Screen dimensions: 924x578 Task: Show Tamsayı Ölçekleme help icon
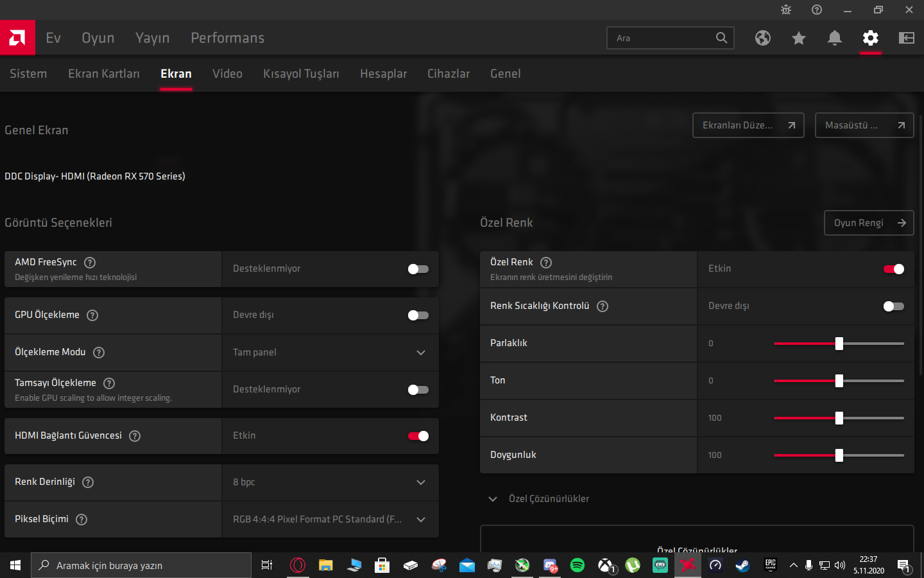click(x=109, y=383)
